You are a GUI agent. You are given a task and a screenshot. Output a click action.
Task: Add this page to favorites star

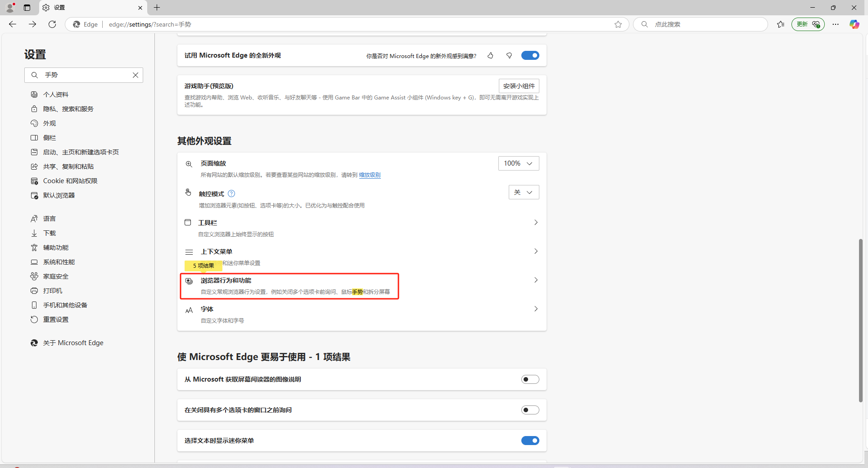(618, 24)
